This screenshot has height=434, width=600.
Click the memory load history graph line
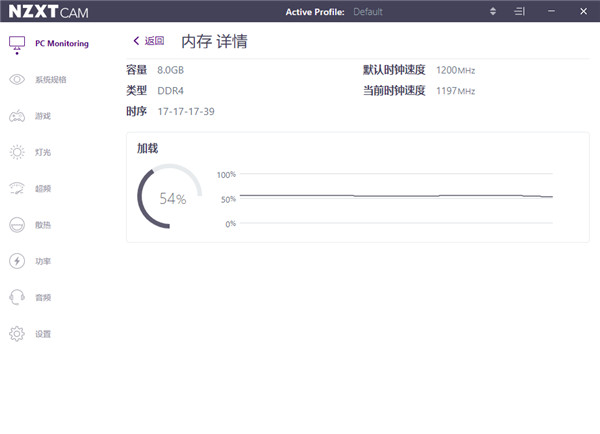[x=396, y=196]
